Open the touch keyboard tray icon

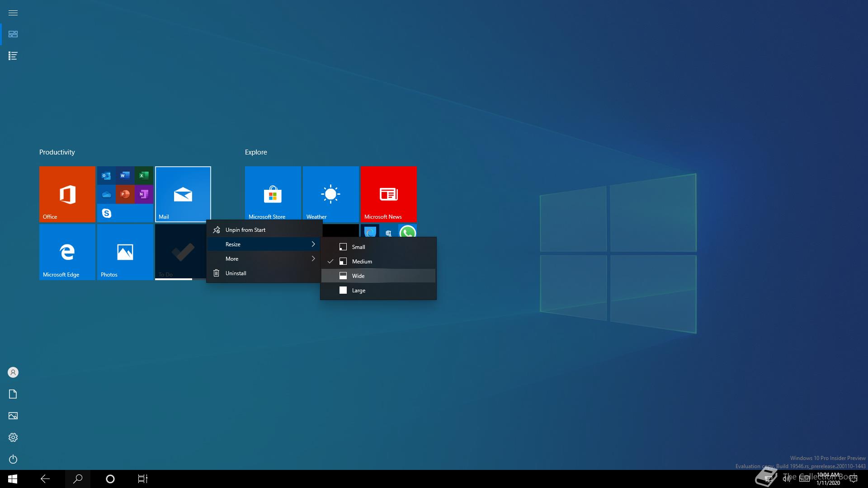pyautogui.click(x=805, y=479)
